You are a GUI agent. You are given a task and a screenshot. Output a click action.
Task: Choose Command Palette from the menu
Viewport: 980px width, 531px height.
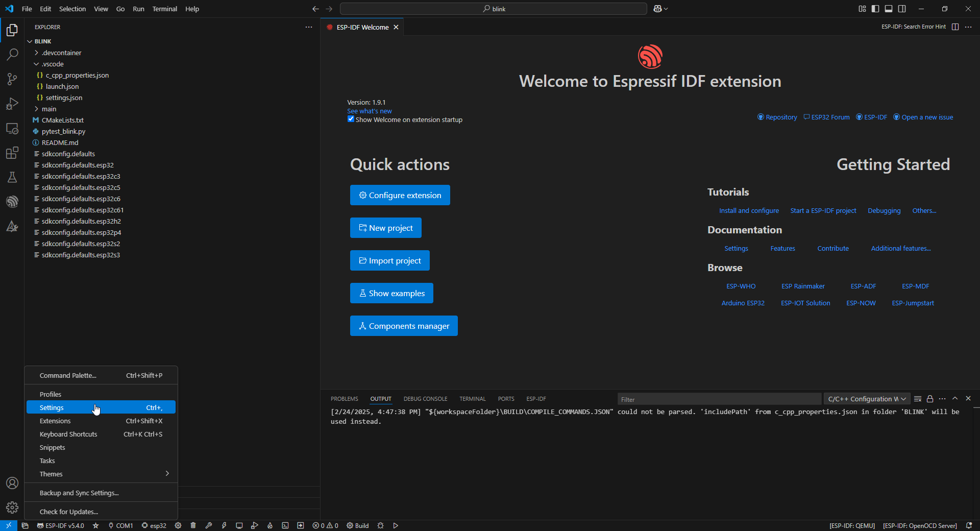pyautogui.click(x=101, y=375)
